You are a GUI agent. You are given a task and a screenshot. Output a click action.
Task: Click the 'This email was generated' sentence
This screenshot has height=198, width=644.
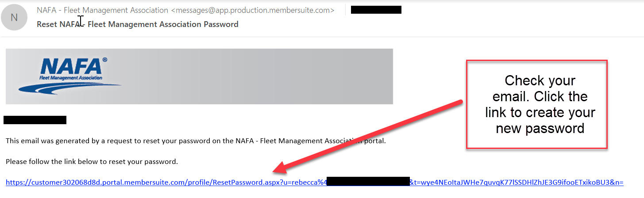tap(177, 141)
